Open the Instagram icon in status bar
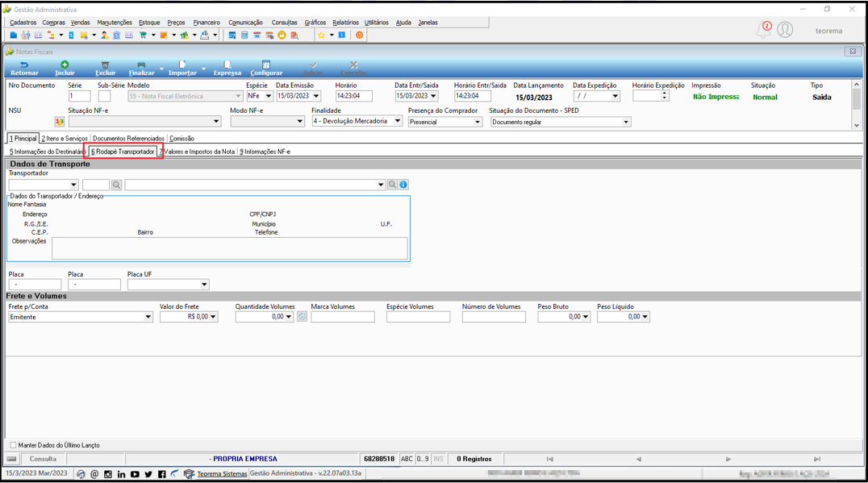This screenshot has width=868, height=483. tap(108, 474)
